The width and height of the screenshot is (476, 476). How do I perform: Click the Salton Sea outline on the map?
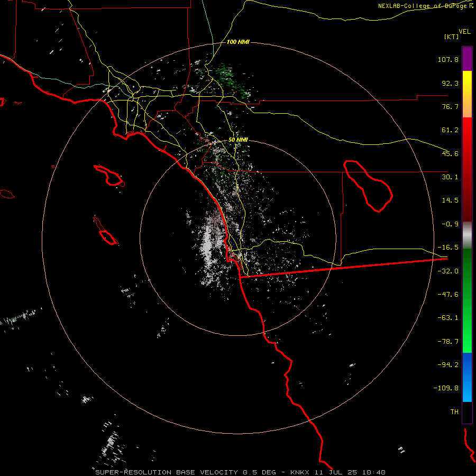368,186
